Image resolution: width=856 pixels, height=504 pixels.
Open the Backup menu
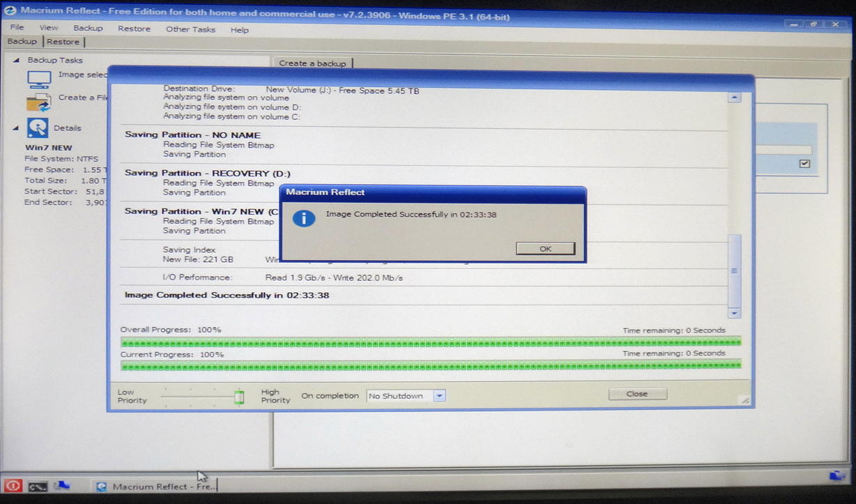click(88, 28)
